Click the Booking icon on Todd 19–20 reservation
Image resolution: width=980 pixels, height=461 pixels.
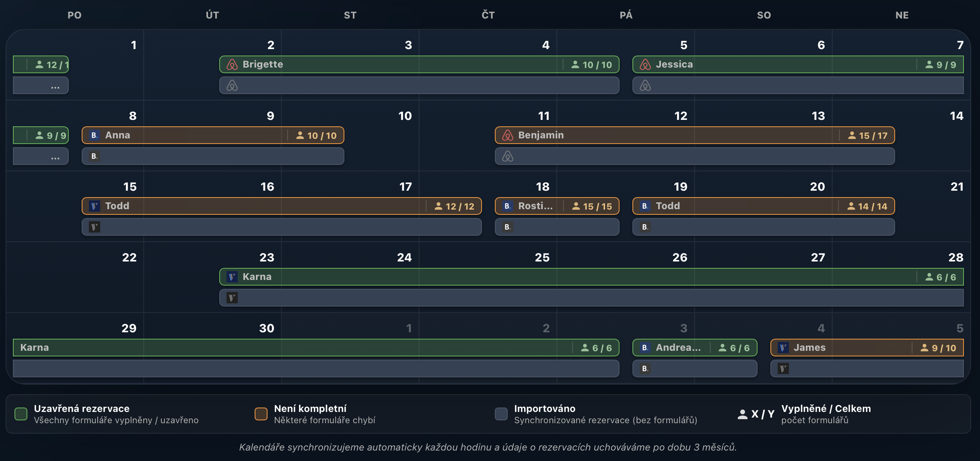[x=645, y=206]
